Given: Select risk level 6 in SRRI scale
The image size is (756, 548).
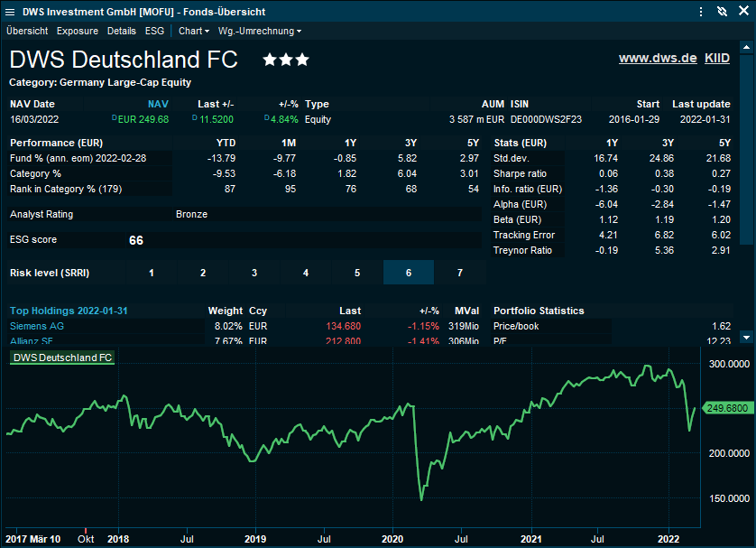Looking at the screenshot, I should coord(409,273).
